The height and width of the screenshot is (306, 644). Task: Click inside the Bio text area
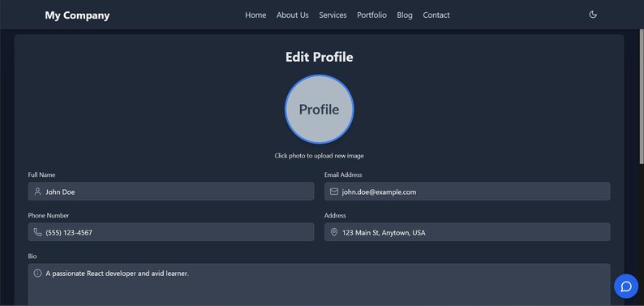[x=319, y=285]
